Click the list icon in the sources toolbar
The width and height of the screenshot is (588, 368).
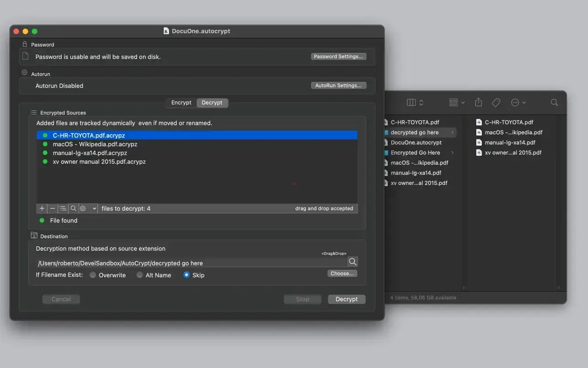[63, 208]
